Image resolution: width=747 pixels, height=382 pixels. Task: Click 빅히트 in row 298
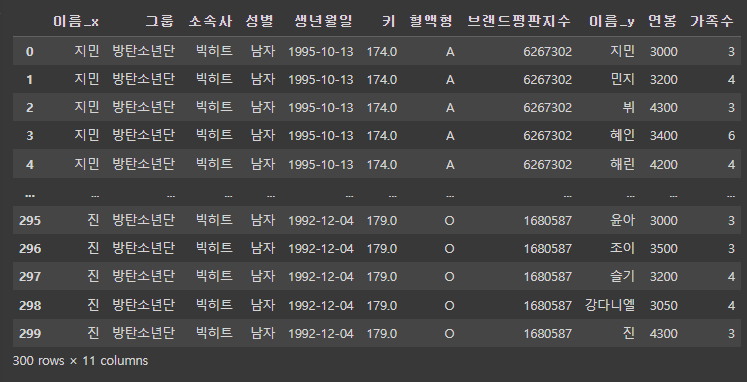214,305
